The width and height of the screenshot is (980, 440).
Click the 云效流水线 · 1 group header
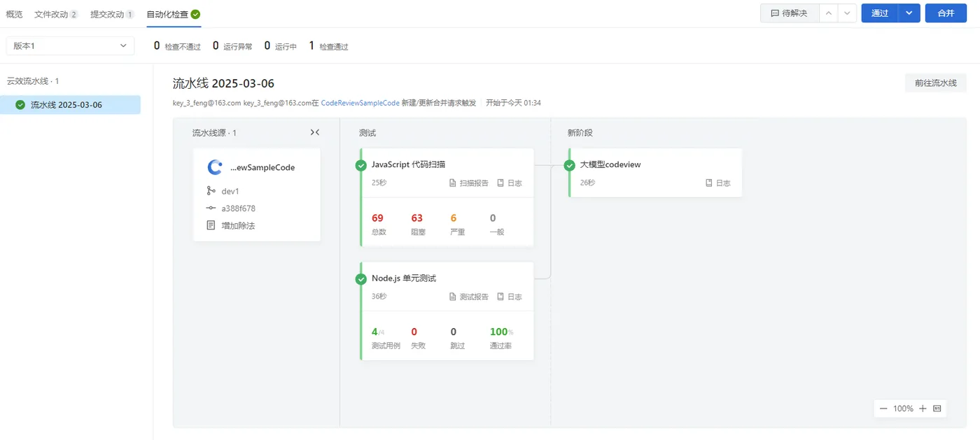pos(33,81)
